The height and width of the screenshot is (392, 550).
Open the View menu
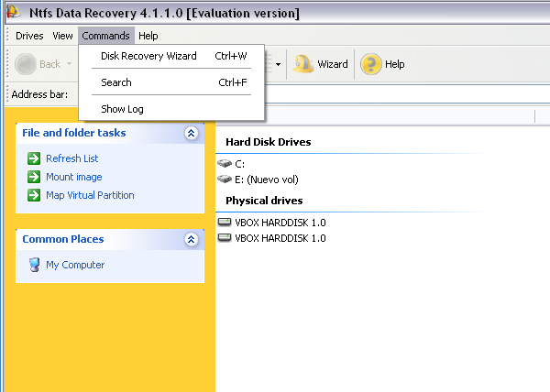click(62, 36)
